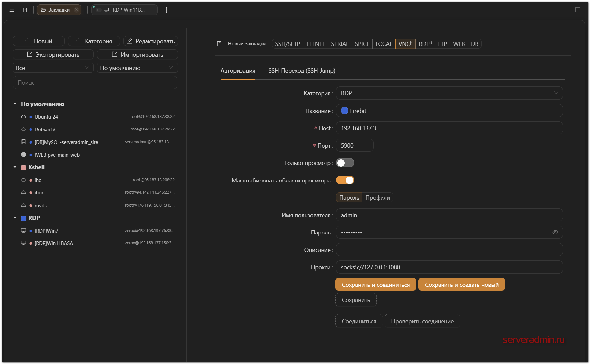Click cloud icon of ihor bookmark
The width and height of the screenshot is (590, 364).
point(23,192)
